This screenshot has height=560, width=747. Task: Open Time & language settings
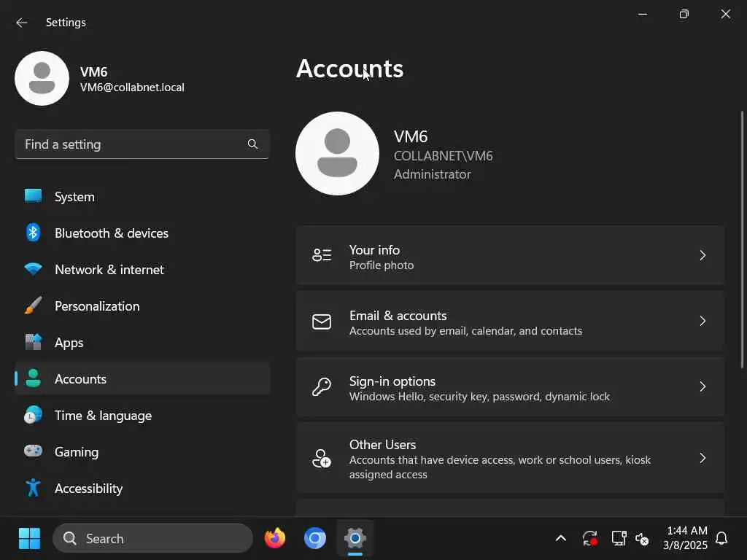pos(142,415)
